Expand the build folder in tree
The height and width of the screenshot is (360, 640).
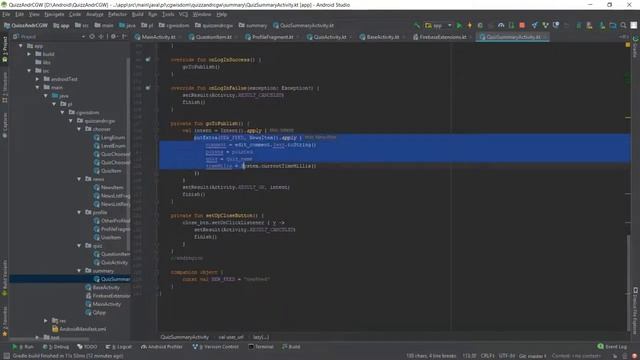point(29,54)
